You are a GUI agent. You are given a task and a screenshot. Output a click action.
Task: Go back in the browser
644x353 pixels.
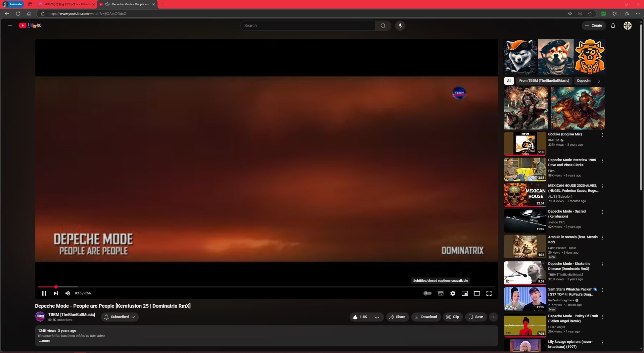pyautogui.click(x=7, y=14)
